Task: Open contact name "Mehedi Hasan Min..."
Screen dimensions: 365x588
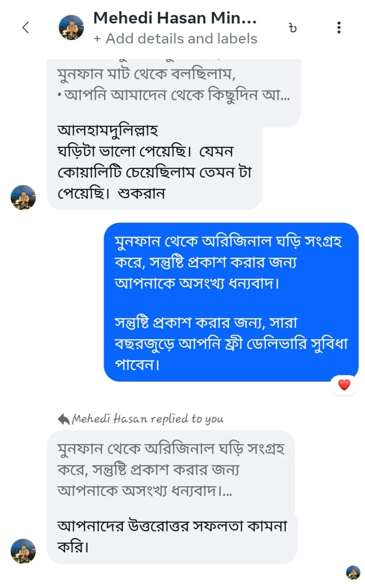Action: click(x=175, y=18)
